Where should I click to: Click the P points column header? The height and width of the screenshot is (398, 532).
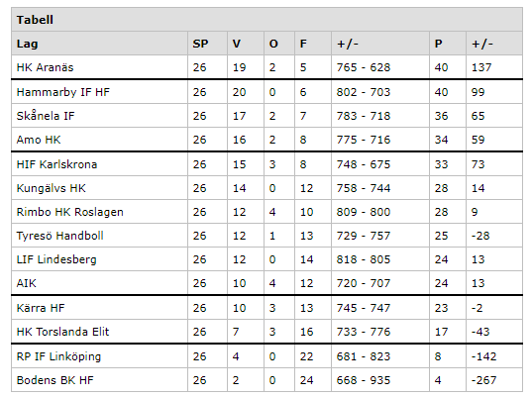click(x=438, y=44)
